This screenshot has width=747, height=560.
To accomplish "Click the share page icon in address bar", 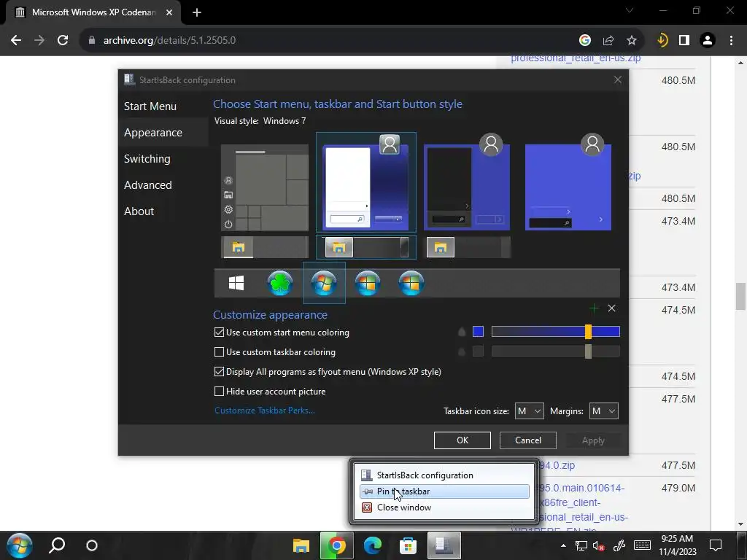I will 608,41.
